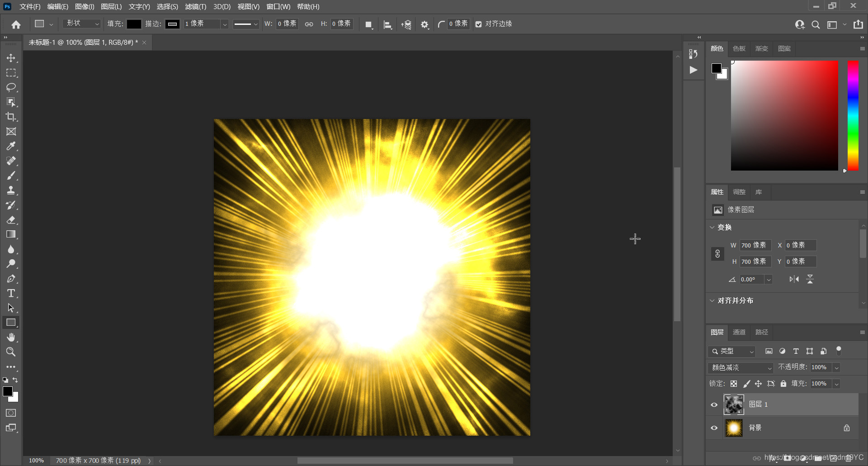Open Edit Toolbar three-dots menu
The height and width of the screenshot is (466, 868).
coord(11,367)
